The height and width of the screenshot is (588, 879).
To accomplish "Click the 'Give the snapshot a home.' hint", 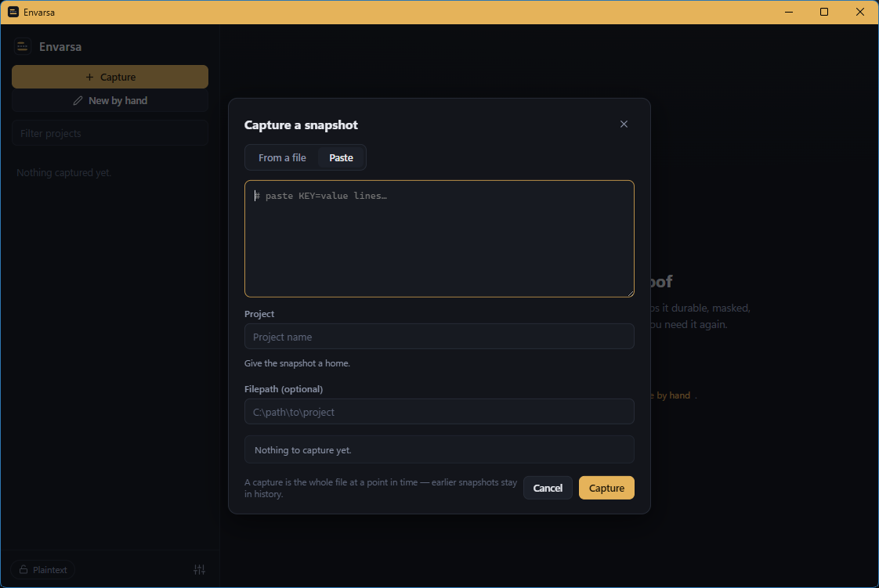I will (x=297, y=363).
